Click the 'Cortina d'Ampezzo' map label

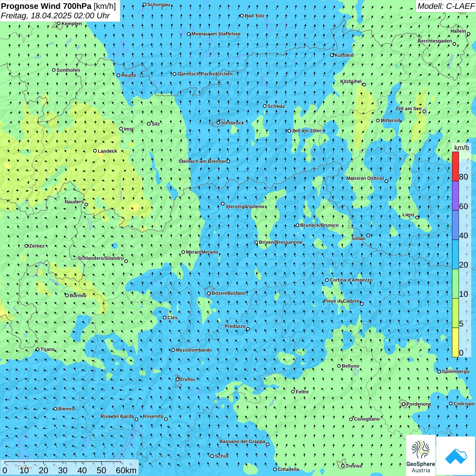point(351,280)
